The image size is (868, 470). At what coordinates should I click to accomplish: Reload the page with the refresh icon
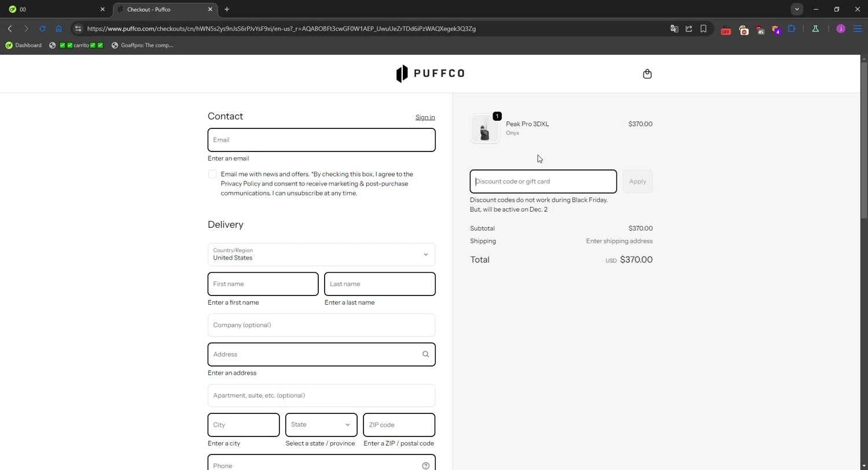pyautogui.click(x=42, y=28)
